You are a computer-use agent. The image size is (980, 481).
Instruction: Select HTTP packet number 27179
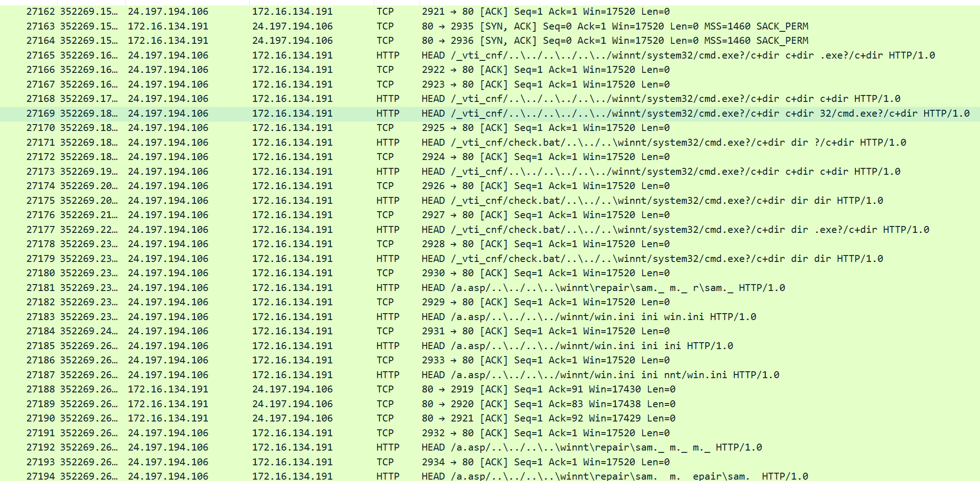click(490, 259)
